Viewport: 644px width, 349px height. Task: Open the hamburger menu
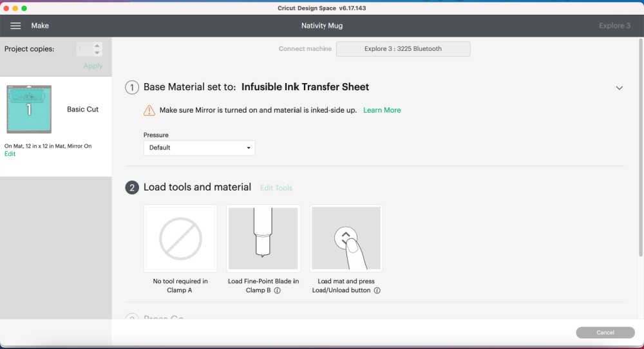(x=15, y=26)
